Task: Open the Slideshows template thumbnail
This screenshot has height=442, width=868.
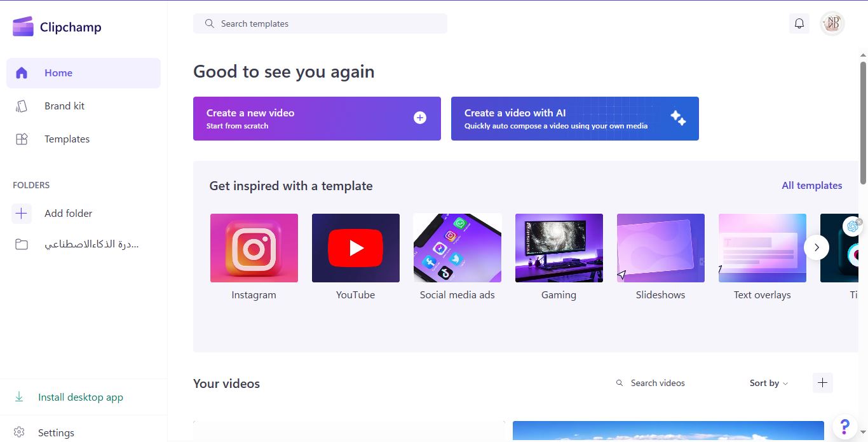Action: [661, 248]
